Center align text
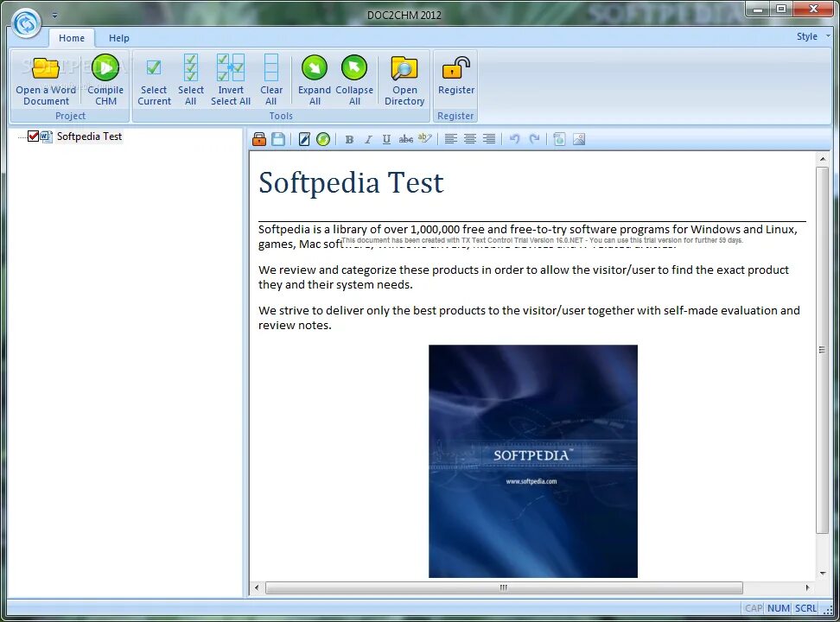This screenshot has height=622, width=840. click(x=470, y=139)
